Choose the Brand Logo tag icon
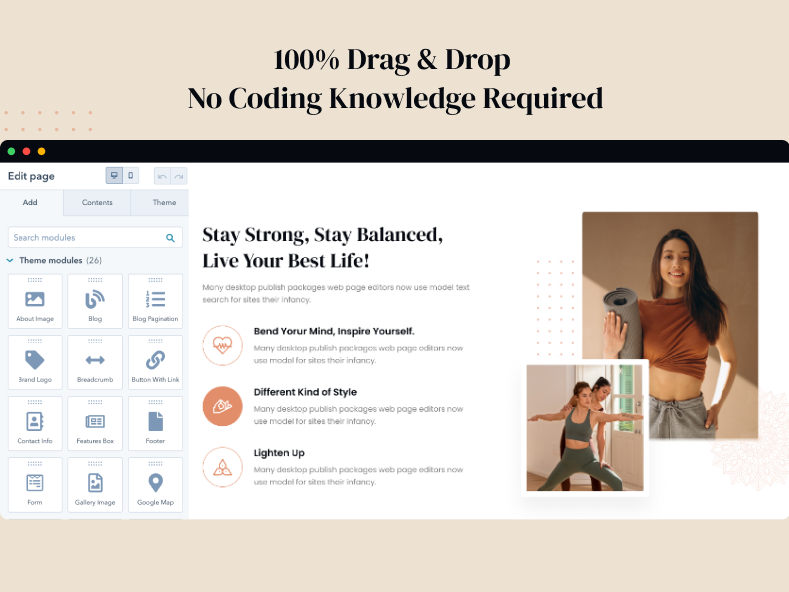789x592 pixels. pos(35,360)
